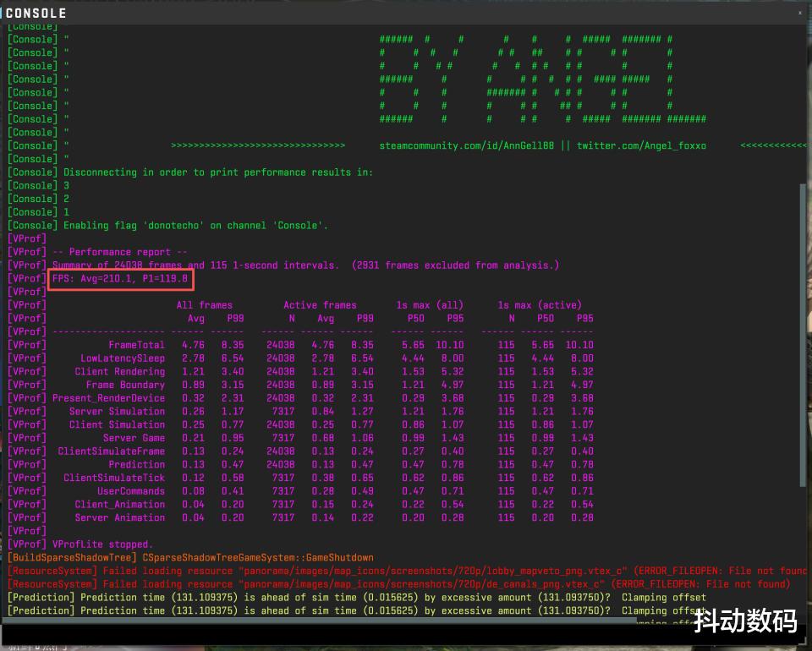This screenshot has width=812, height=651.
Task: Select the Server Game row label
Action: pos(134,438)
